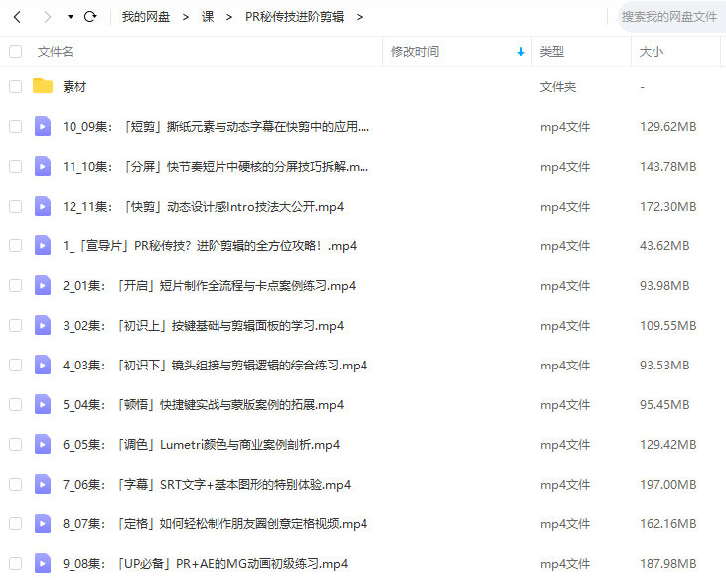Click the back navigation arrow

pos(17,17)
